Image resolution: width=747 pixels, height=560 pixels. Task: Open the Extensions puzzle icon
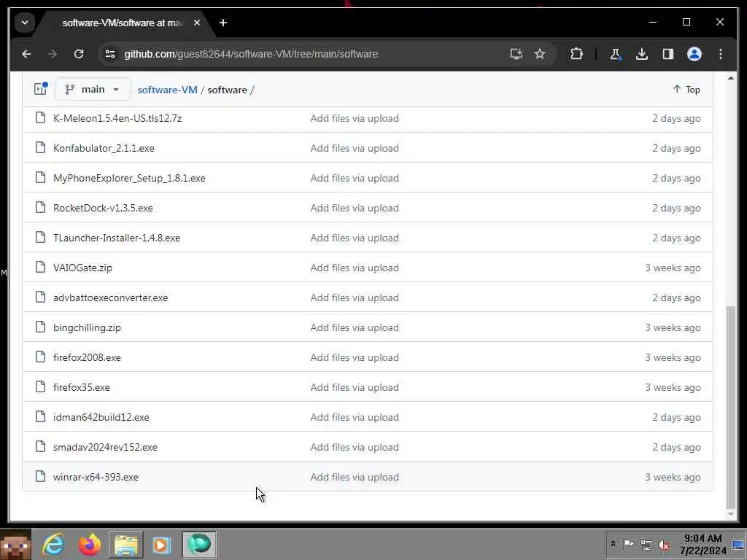point(576,54)
